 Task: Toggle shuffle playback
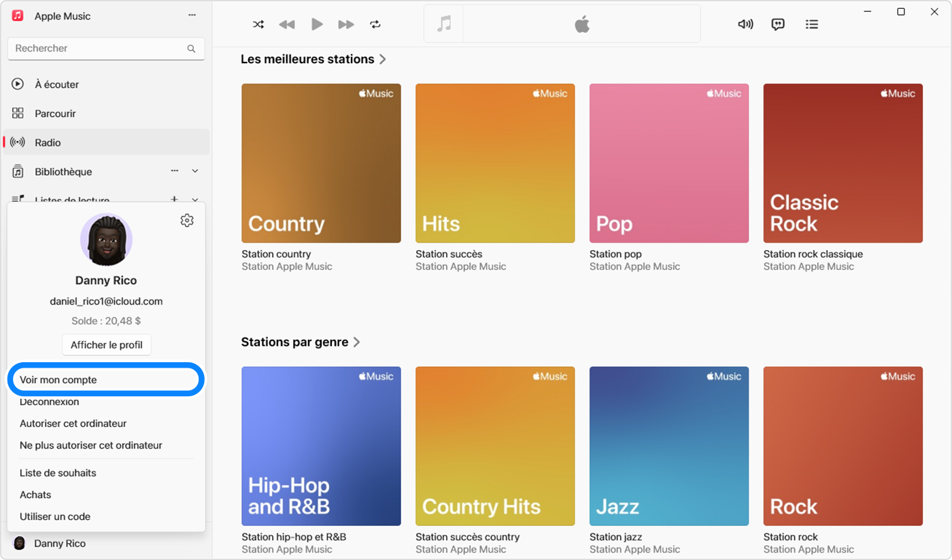click(258, 24)
